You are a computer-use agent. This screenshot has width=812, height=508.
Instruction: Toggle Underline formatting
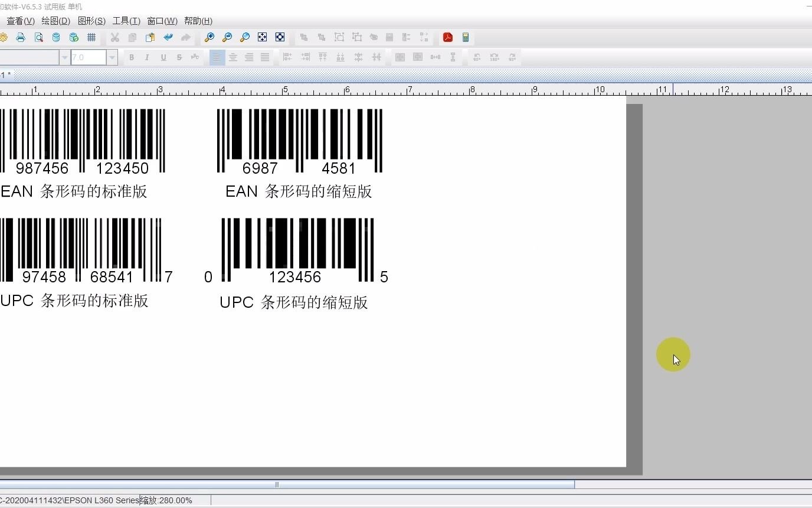coord(163,57)
